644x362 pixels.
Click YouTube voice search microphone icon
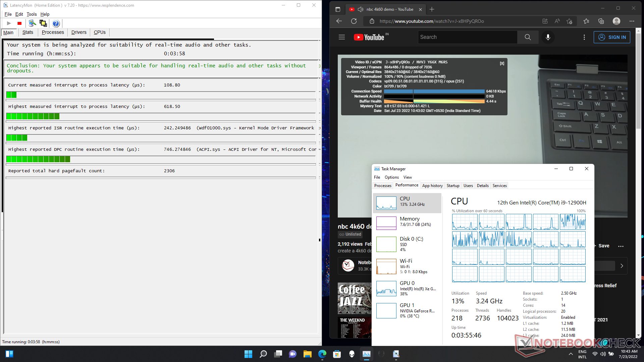548,37
